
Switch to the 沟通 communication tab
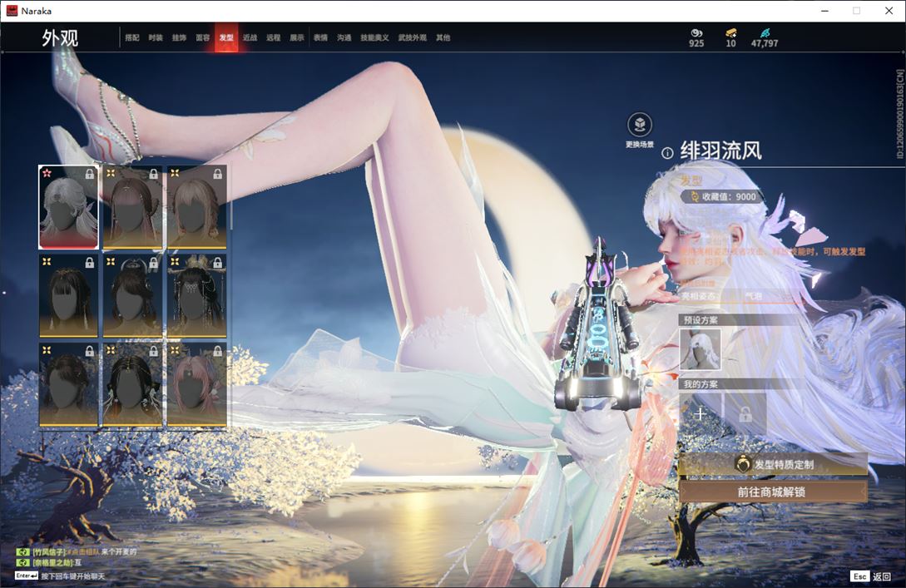pyautogui.click(x=344, y=37)
